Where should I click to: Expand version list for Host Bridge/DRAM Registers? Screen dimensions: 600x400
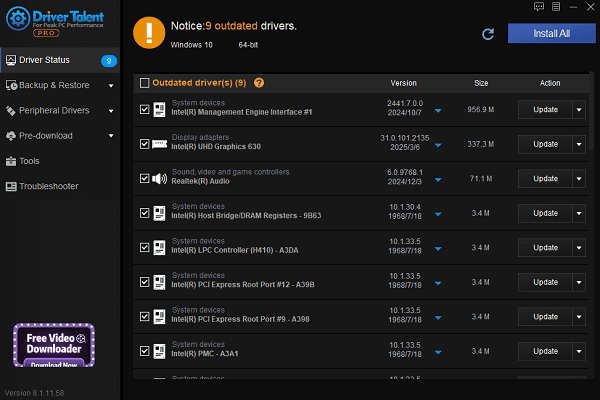438,214
